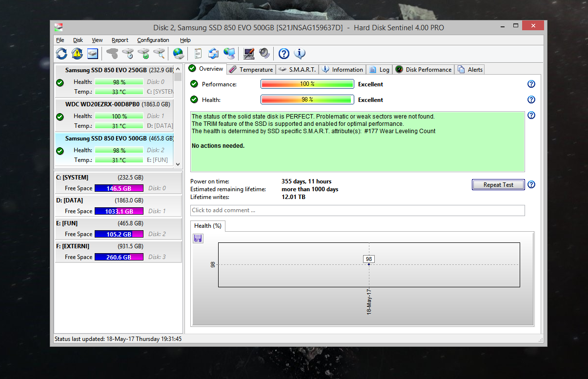Select the Health (%) graph tab

point(208,226)
